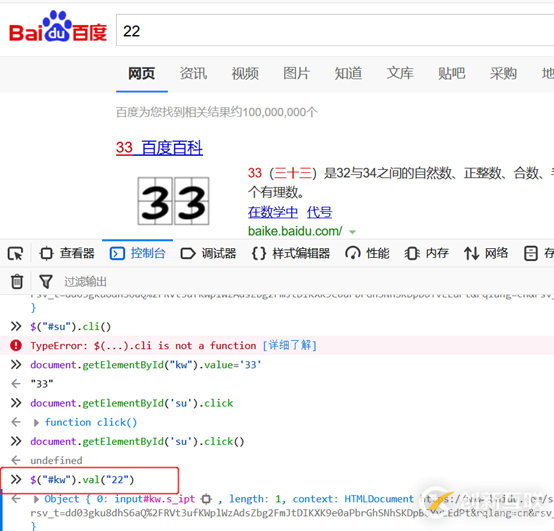Open the baike.baidu.com/ green URL
The image size is (554, 531).
pos(295,231)
